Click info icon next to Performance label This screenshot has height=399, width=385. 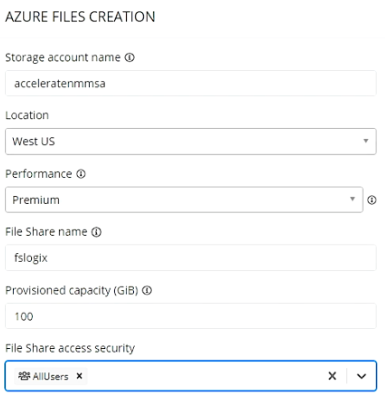click(81, 174)
